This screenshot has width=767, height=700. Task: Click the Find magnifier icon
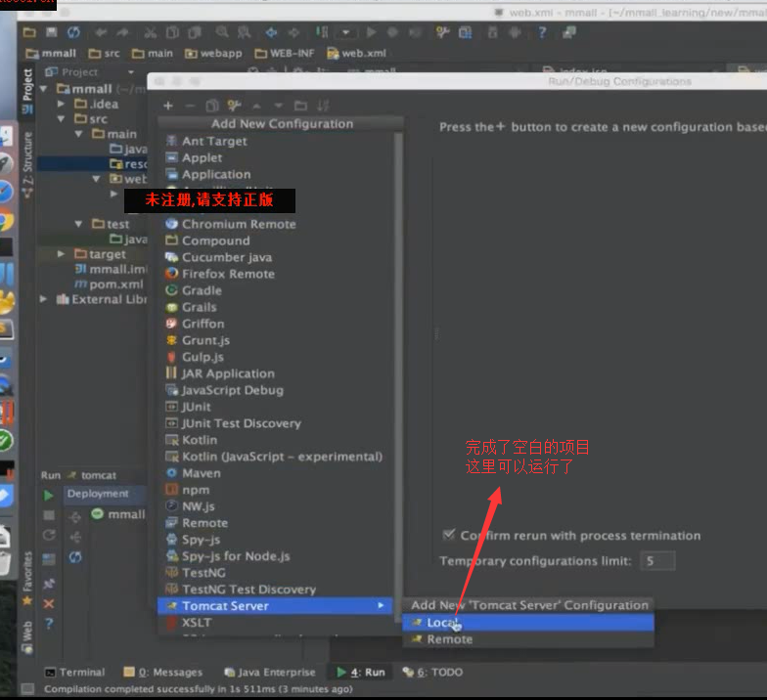[x=222, y=32]
